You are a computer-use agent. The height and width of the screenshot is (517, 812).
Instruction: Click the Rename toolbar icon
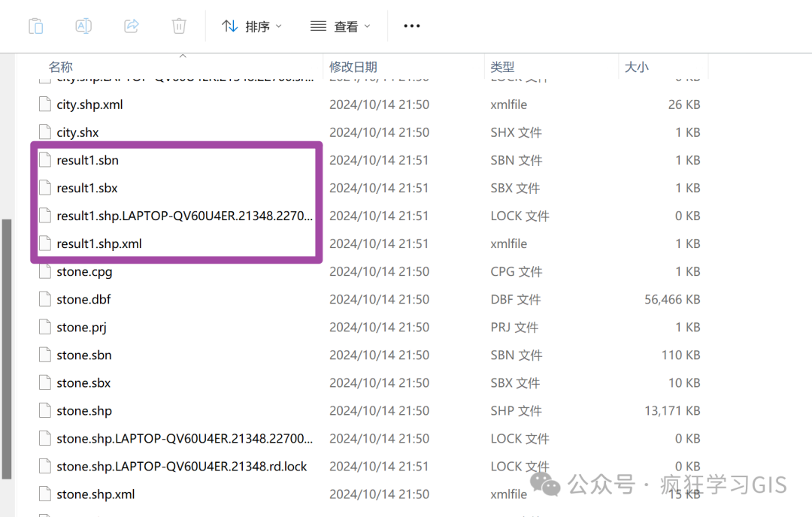(83, 26)
